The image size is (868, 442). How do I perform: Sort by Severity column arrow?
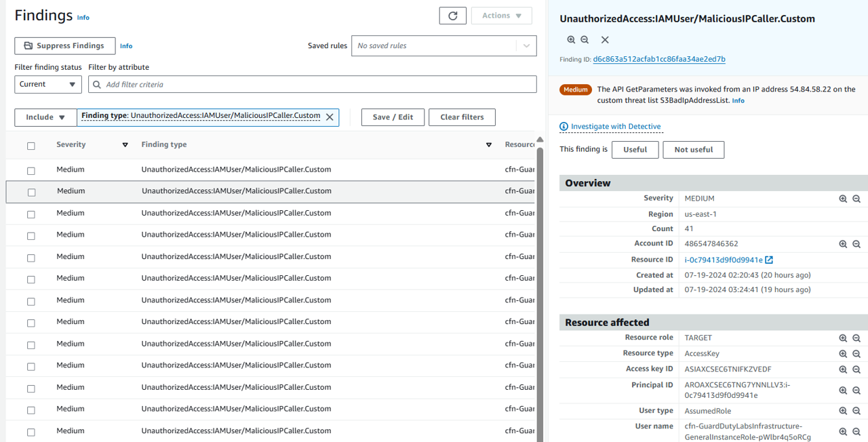pos(125,145)
